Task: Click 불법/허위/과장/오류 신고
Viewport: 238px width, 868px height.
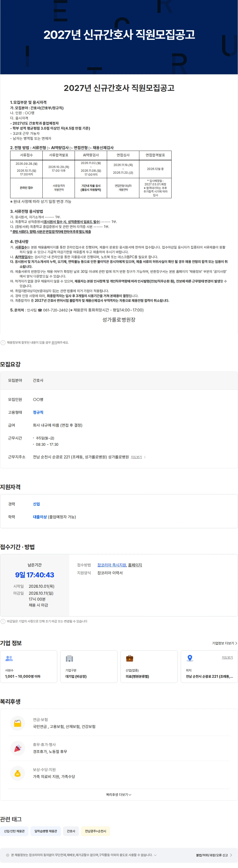Action: pos(214,855)
